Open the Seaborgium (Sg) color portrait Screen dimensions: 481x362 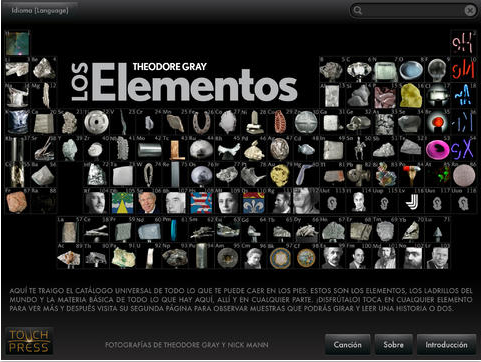[149, 201]
